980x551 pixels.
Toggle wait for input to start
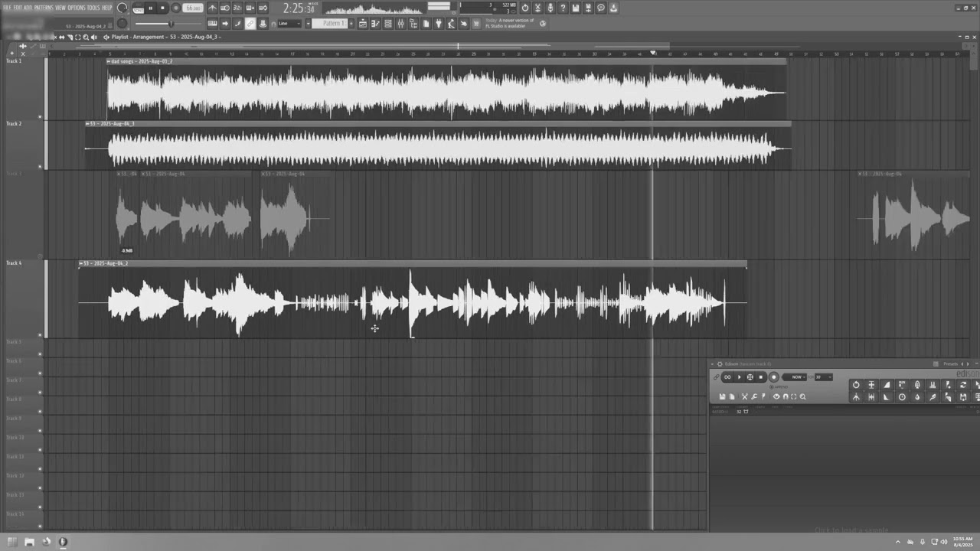(x=225, y=8)
